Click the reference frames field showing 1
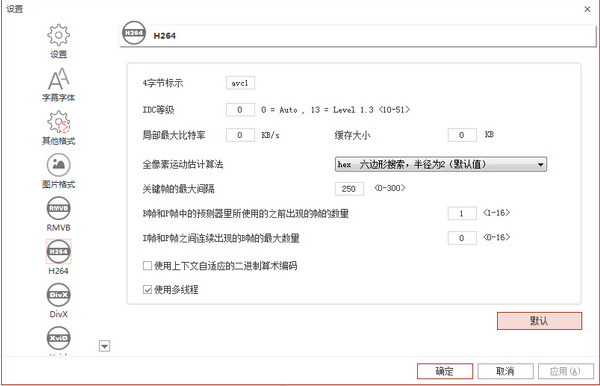Screen dimensions: 600x386 click(x=462, y=213)
